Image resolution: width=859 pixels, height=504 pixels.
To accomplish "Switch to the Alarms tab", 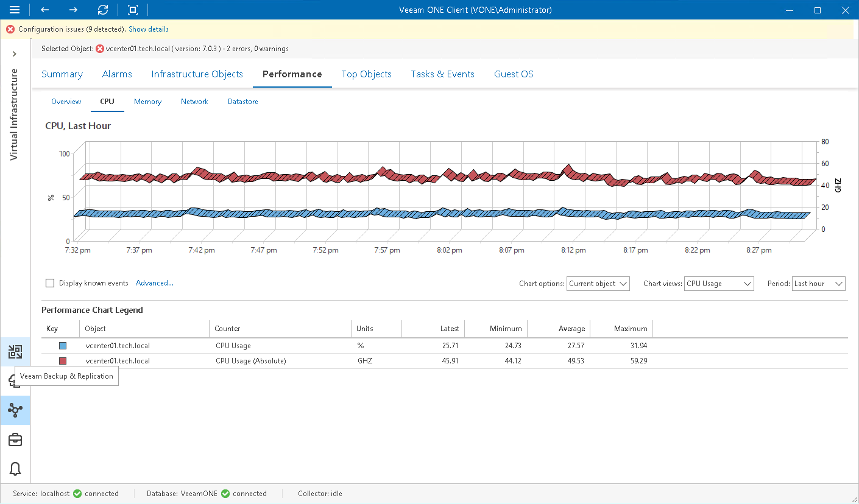I will point(117,74).
